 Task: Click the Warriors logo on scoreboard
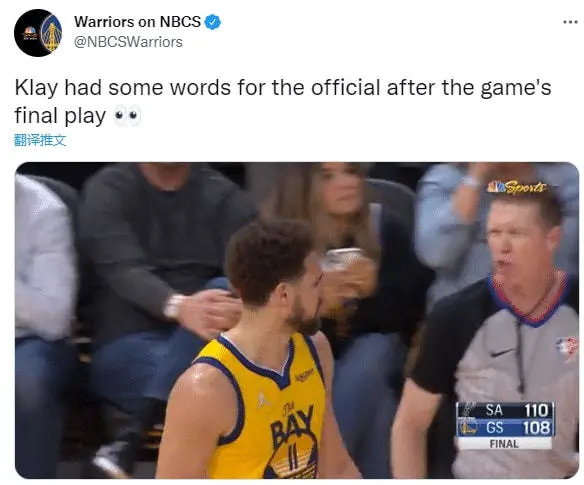coord(468,428)
